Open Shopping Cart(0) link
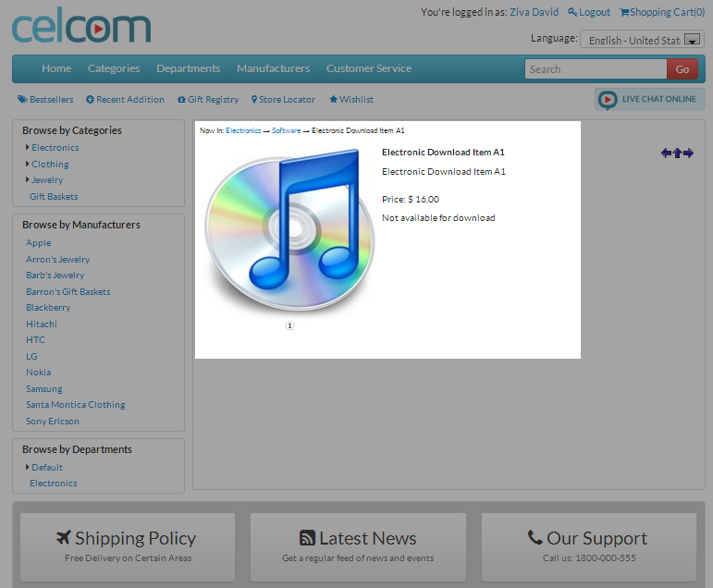 point(667,12)
